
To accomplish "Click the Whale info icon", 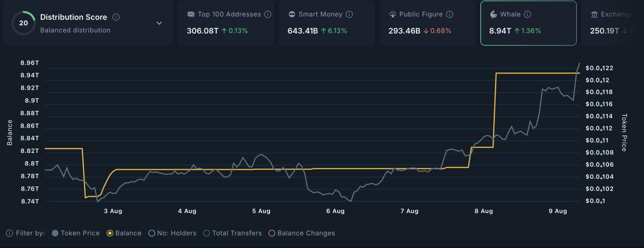I will (528, 14).
